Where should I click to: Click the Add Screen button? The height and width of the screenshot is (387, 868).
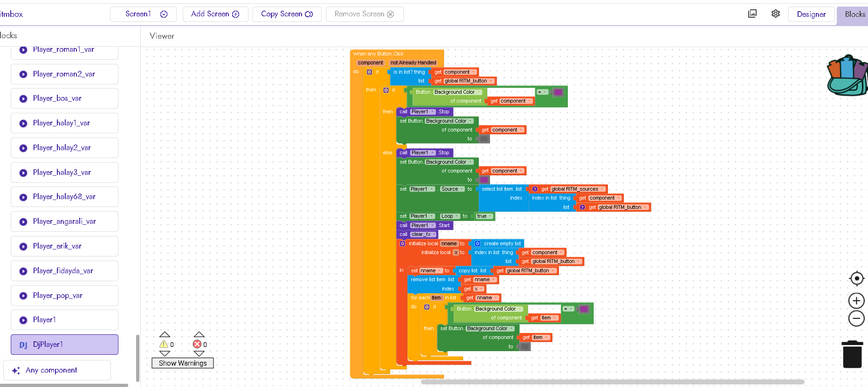pyautogui.click(x=215, y=14)
